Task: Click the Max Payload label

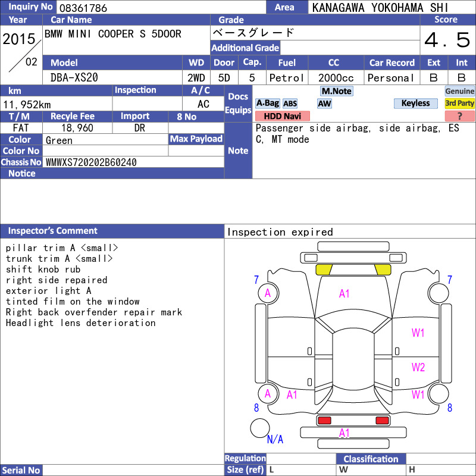Action: 196,139
